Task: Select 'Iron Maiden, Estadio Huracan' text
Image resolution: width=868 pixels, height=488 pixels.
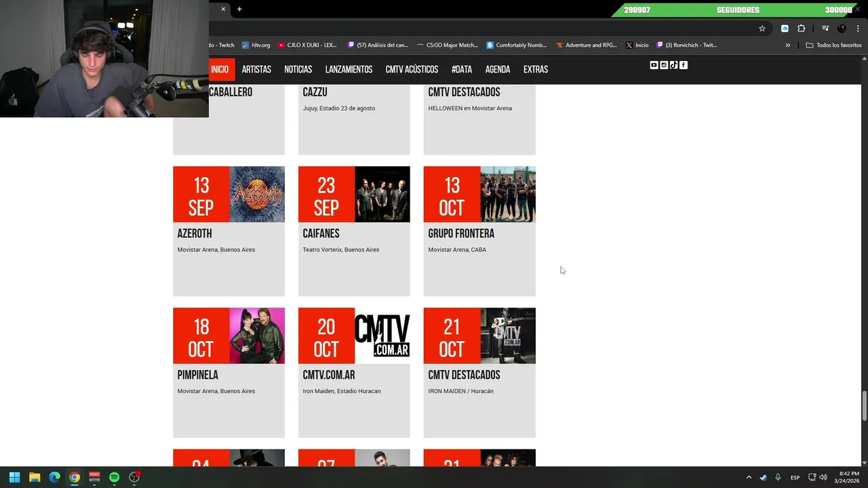Action: click(x=342, y=391)
